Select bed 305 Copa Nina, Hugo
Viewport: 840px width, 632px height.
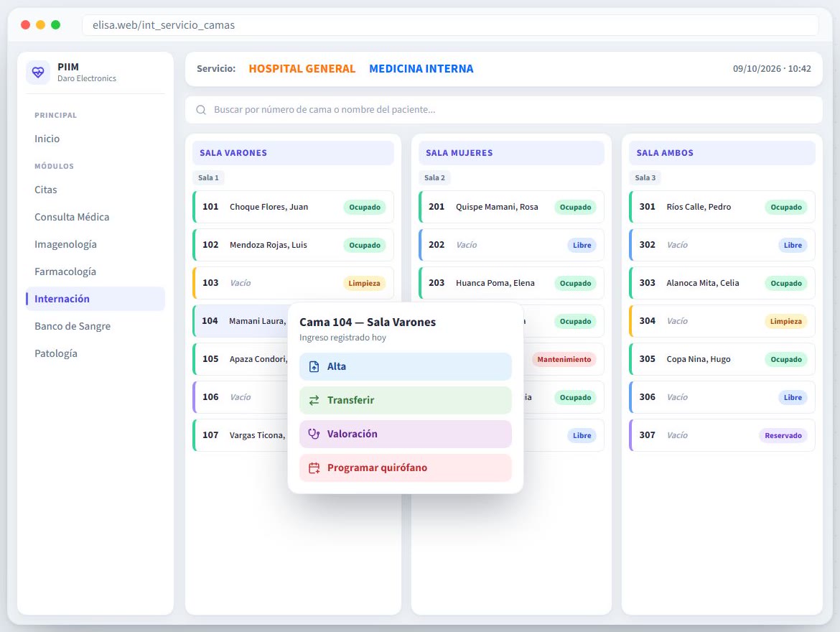tap(722, 359)
